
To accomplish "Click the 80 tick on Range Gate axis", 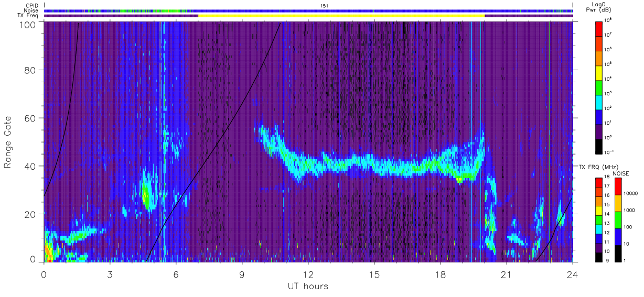I will click(29, 70).
